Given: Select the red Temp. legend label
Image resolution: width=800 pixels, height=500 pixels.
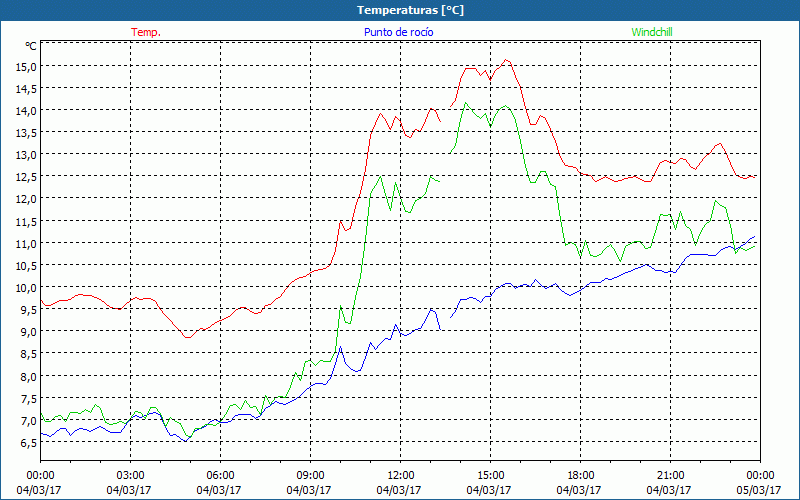Looking at the screenshot, I should tap(146, 32).
